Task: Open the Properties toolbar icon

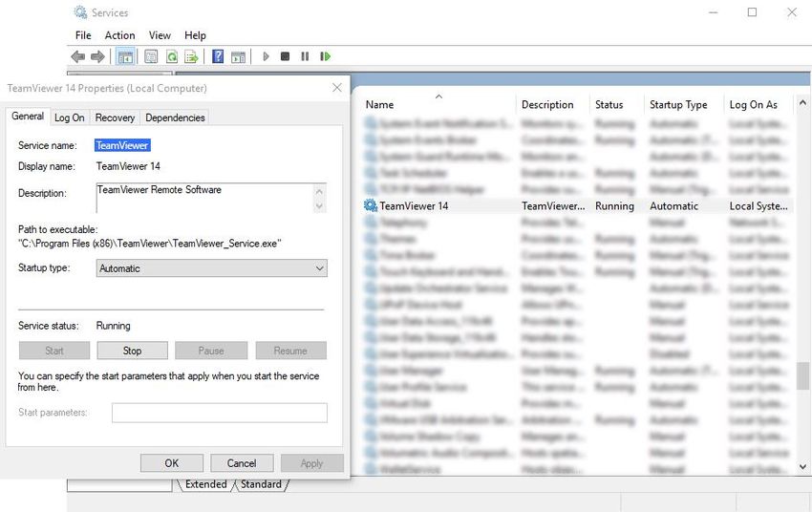Action: pyautogui.click(x=151, y=56)
